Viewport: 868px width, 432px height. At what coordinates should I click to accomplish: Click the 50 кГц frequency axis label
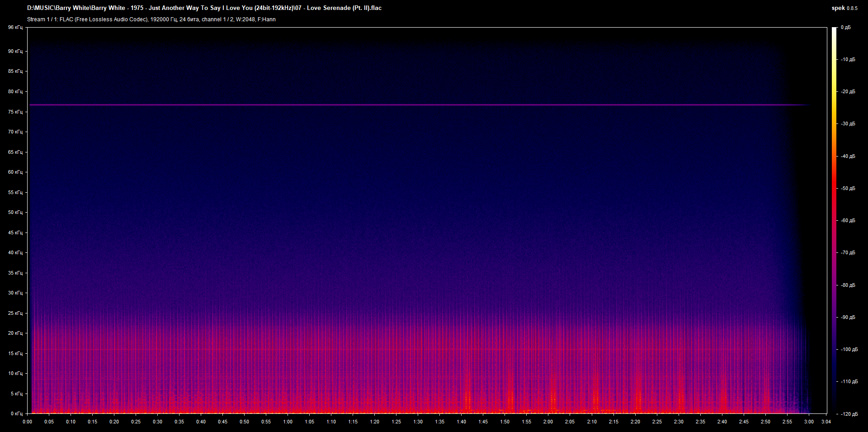point(15,212)
